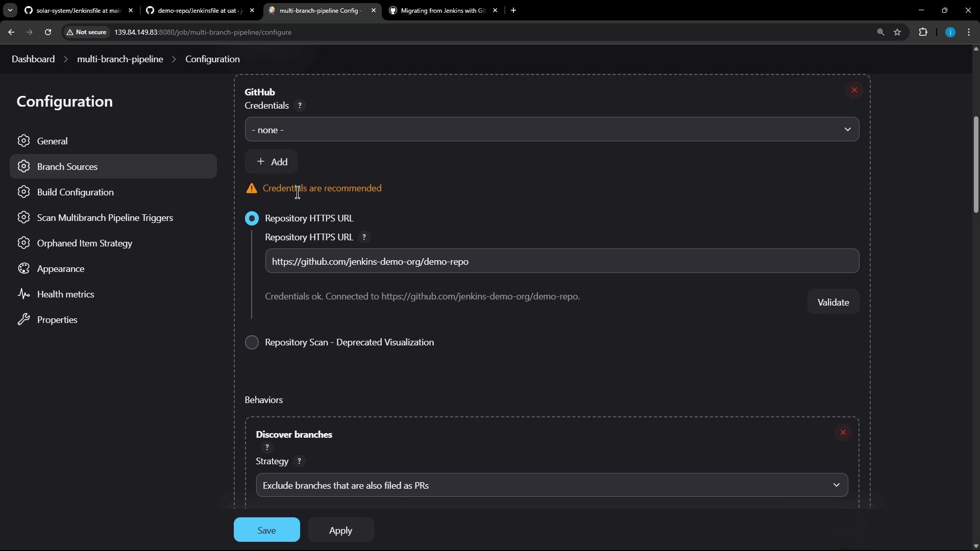The image size is (980, 551).
Task: Go to Orphaned Item Strategy section
Action: (x=113, y=243)
